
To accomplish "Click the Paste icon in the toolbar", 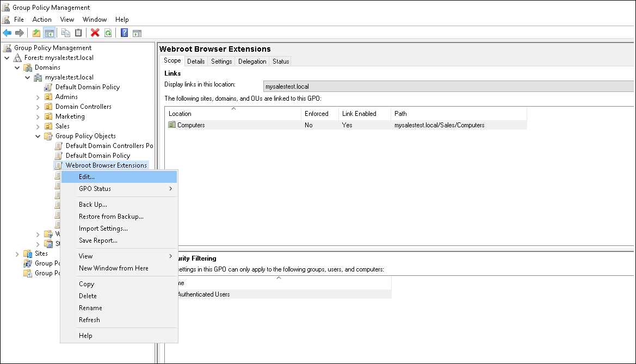I will pyautogui.click(x=78, y=32).
